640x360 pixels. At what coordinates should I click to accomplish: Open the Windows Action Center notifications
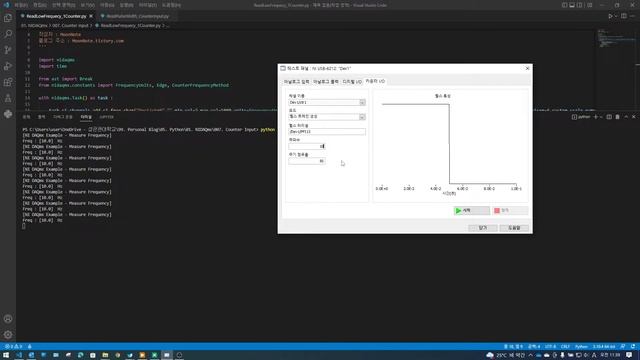pyautogui.click(x=629, y=355)
